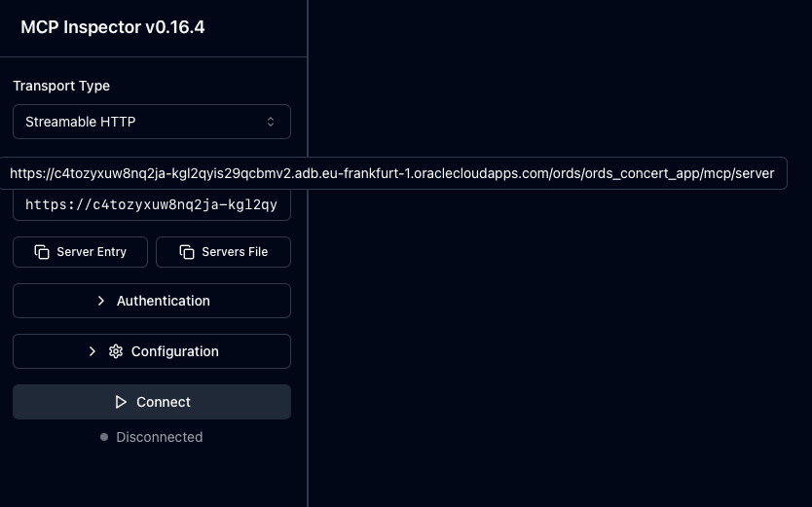The height and width of the screenshot is (507, 812).
Task: Expand the Configuration section
Action: [x=151, y=351]
